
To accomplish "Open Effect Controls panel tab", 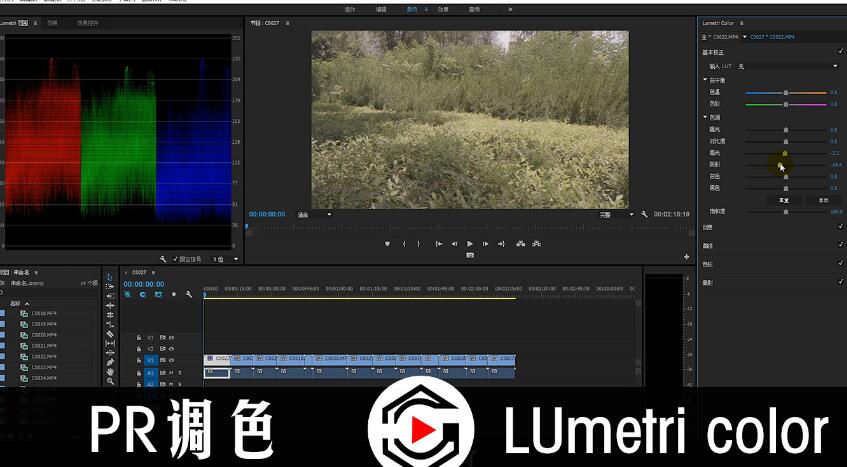I will pyautogui.click(x=88, y=23).
